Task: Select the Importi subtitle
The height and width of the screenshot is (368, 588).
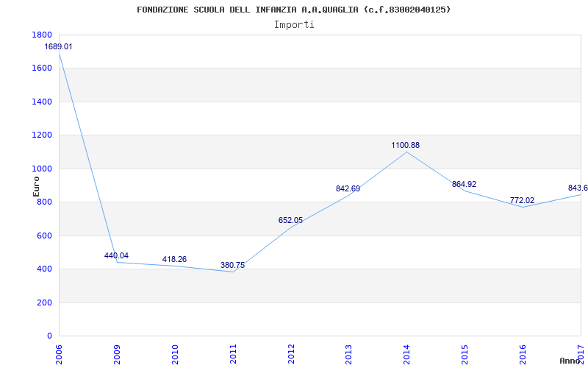Action: 294,25
